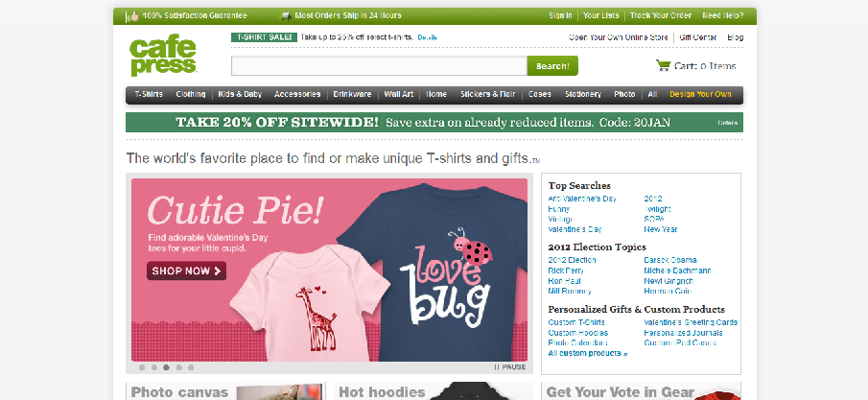Click the Herman Cain topic

pos(668,291)
